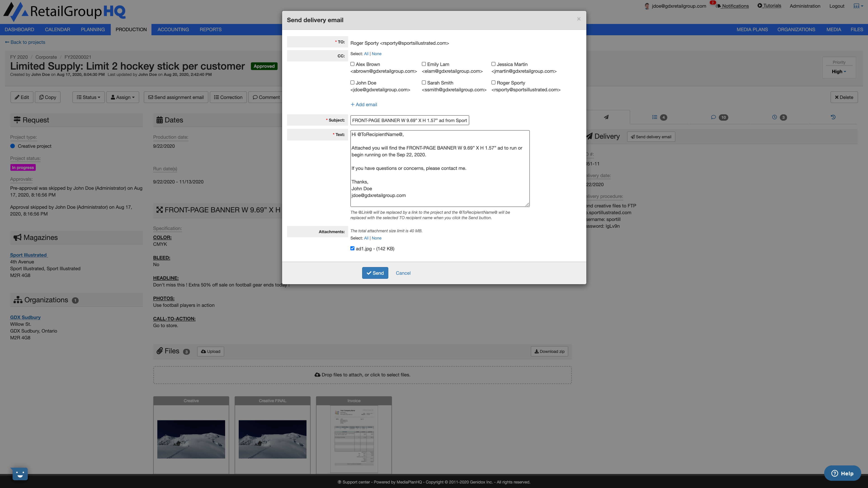
Task: Click the Copy duplicate icon
Action: click(41, 97)
